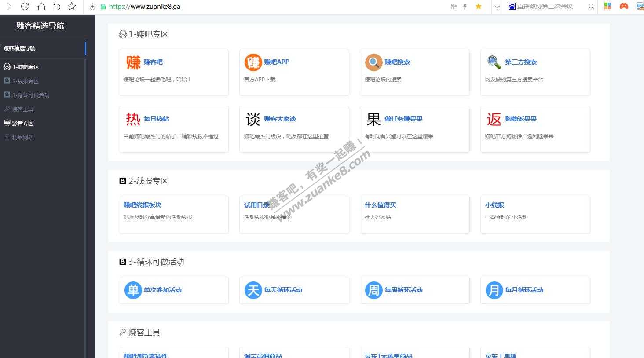Click the 赚客工具 heading wrench icon
The width and height of the screenshot is (644, 358).
pyautogui.click(x=123, y=332)
